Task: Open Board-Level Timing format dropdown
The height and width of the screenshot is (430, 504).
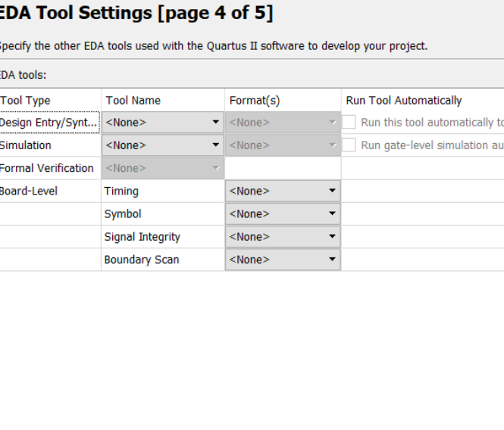Action: click(283, 191)
